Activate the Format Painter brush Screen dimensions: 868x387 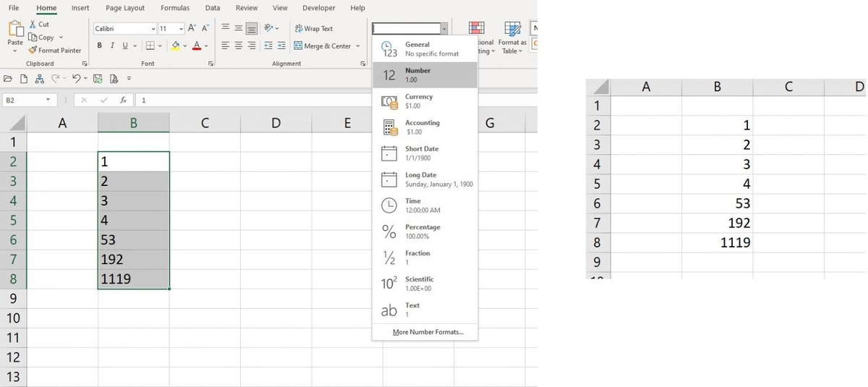(x=54, y=51)
